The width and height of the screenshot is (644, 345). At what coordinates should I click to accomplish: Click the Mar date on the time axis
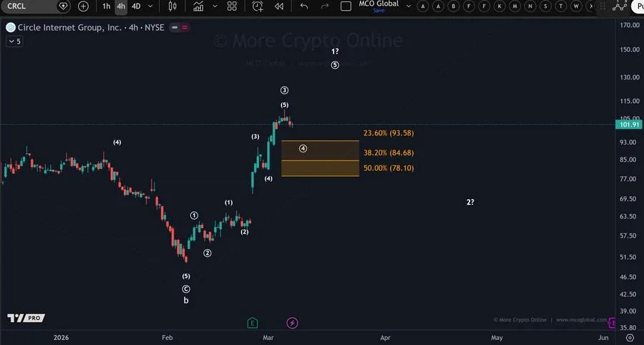[x=268, y=338]
